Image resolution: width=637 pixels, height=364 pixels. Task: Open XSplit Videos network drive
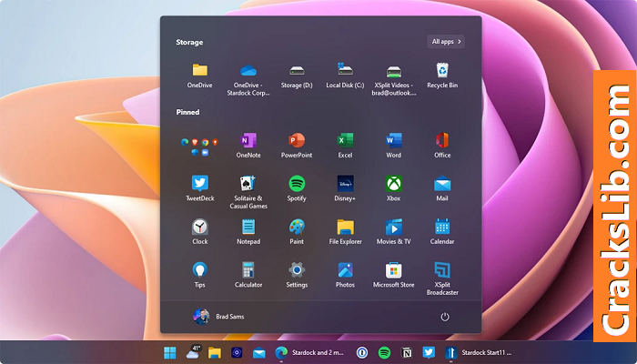(x=393, y=79)
